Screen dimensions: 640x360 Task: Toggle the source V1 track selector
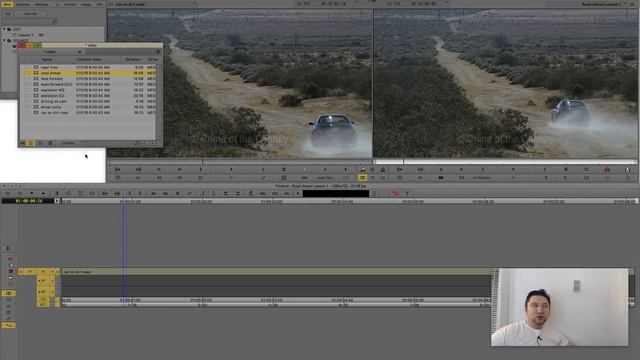pyautogui.click(x=29, y=271)
